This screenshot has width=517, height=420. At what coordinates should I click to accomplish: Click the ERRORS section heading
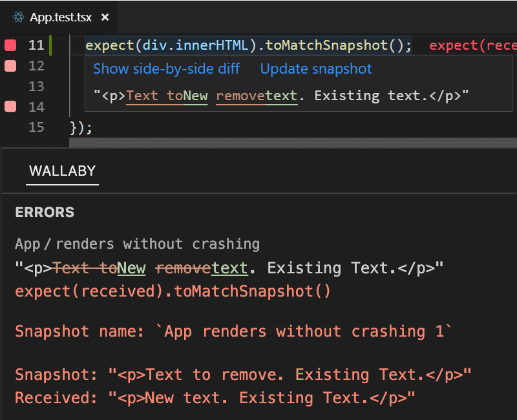pyautogui.click(x=45, y=212)
